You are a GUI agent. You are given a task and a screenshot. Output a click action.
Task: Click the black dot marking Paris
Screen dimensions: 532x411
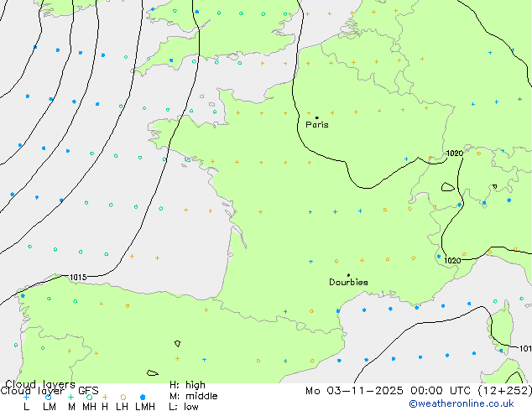click(x=317, y=117)
